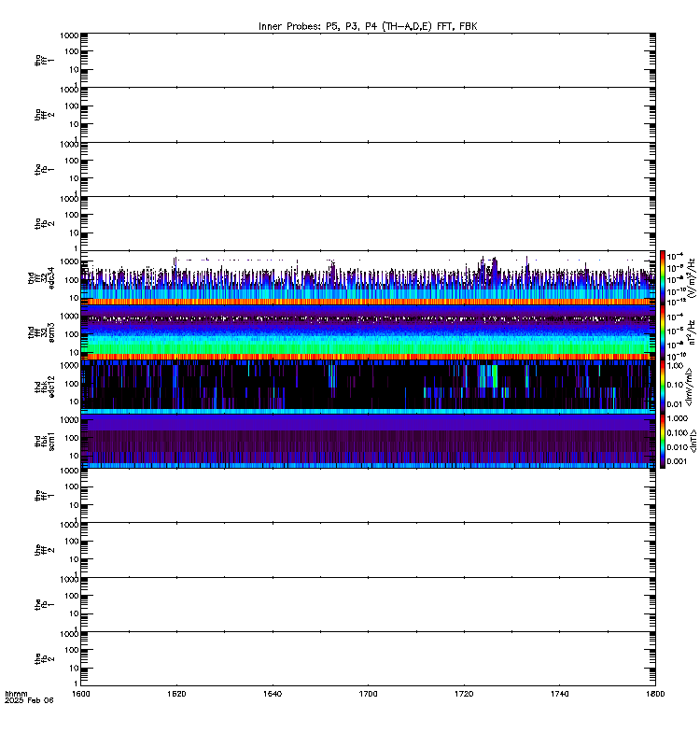Click the 'the fb 2' panel label
The width and height of the screenshot is (700, 747).
[x=44, y=659]
